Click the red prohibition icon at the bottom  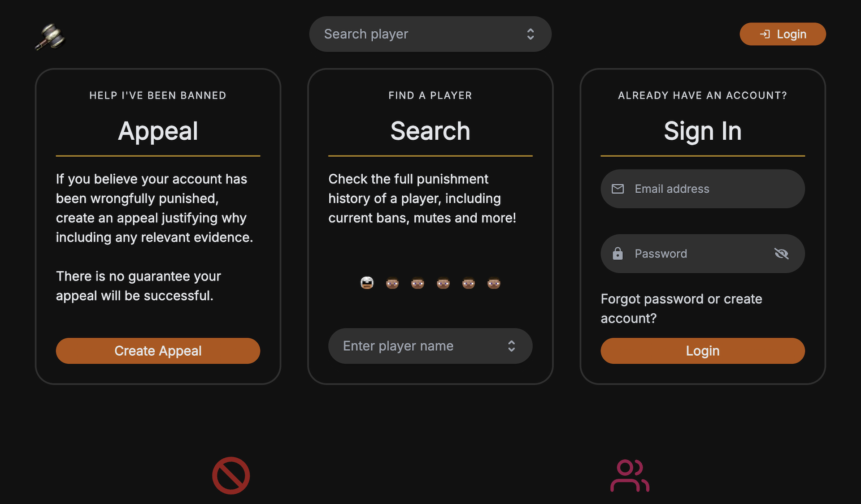(x=230, y=475)
